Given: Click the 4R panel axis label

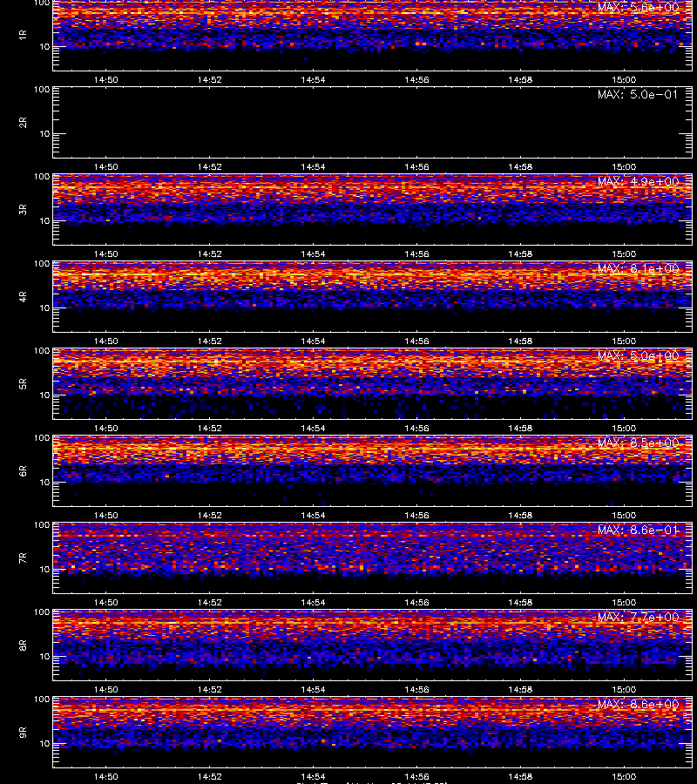Looking at the screenshot, I should pos(23,296).
